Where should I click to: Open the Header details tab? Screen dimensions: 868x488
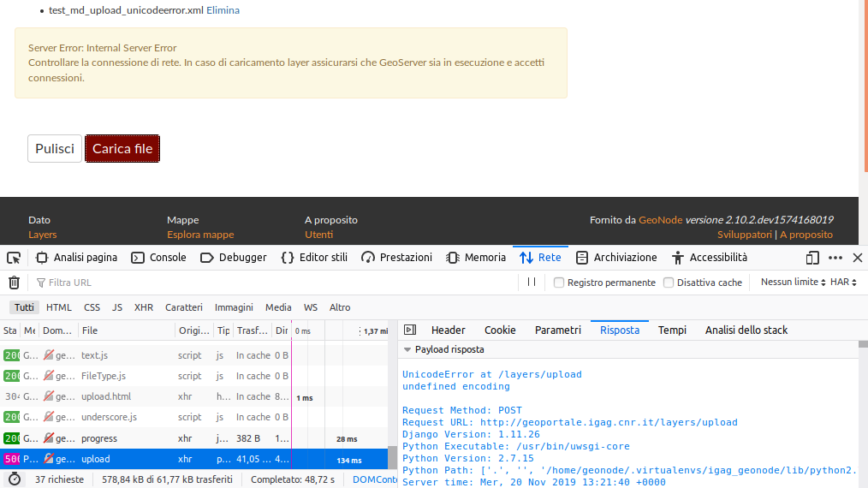(x=448, y=330)
